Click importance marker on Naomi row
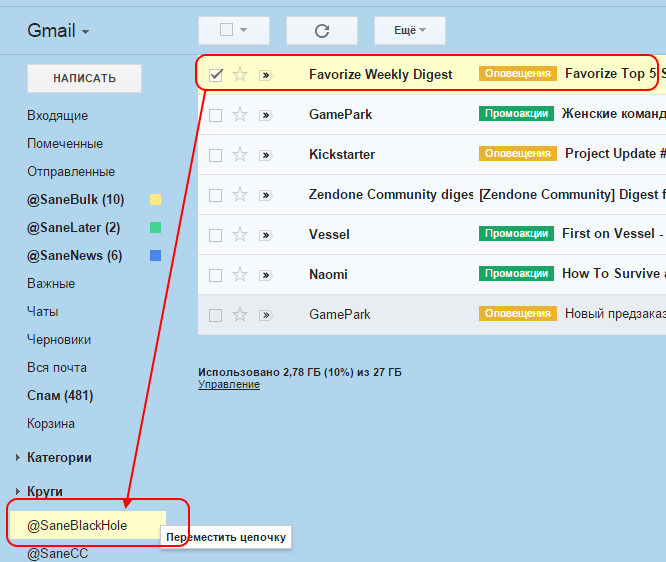Image resolution: width=666 pixels, height=562 pixels. pyautogui.click(x=265, y=275)
